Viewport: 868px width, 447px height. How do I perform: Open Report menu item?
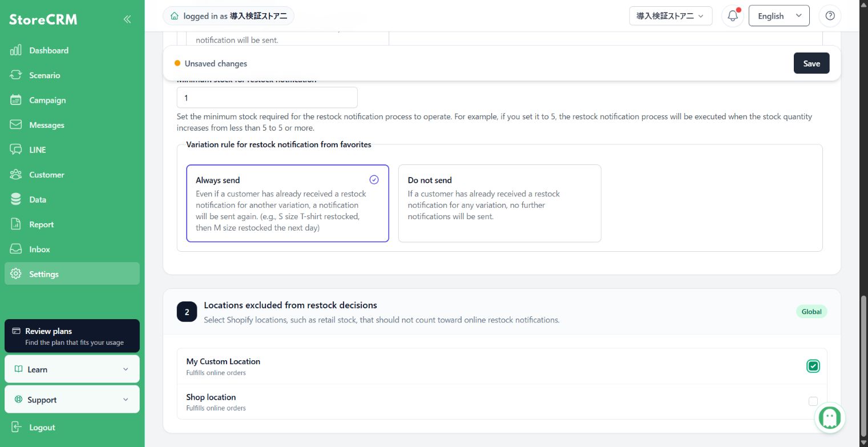(x=72, y=224)
